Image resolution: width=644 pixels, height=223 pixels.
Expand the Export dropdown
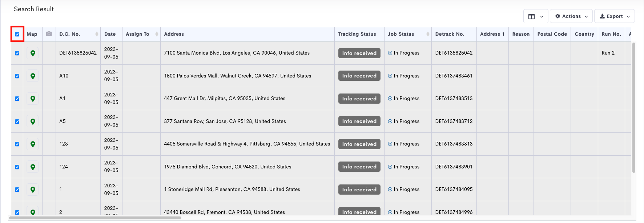pos(614,16)
